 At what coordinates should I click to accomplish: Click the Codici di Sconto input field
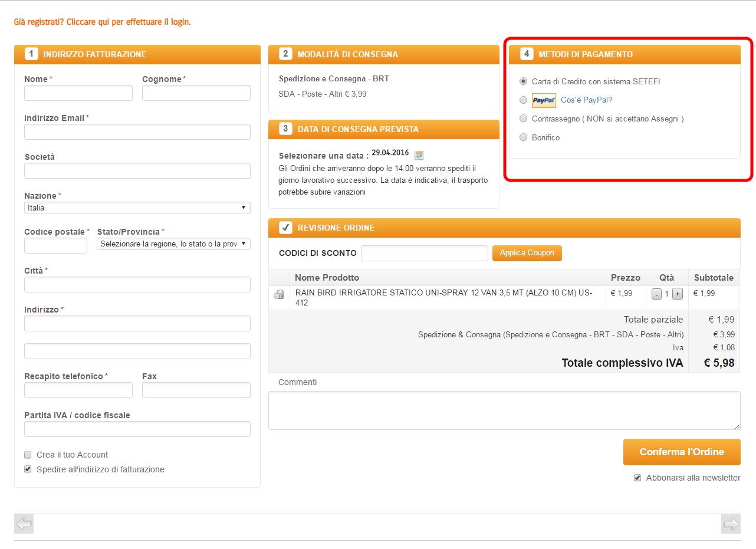[x=424, y=253]
